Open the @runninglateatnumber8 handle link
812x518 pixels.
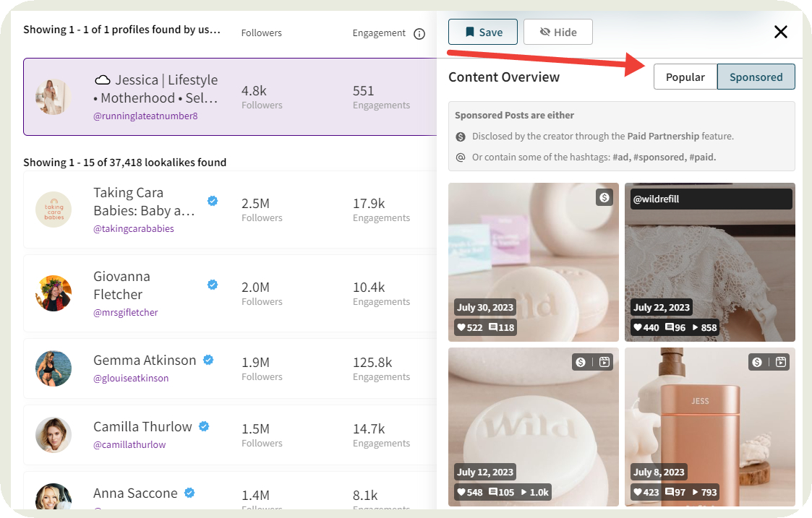(145, 116)
